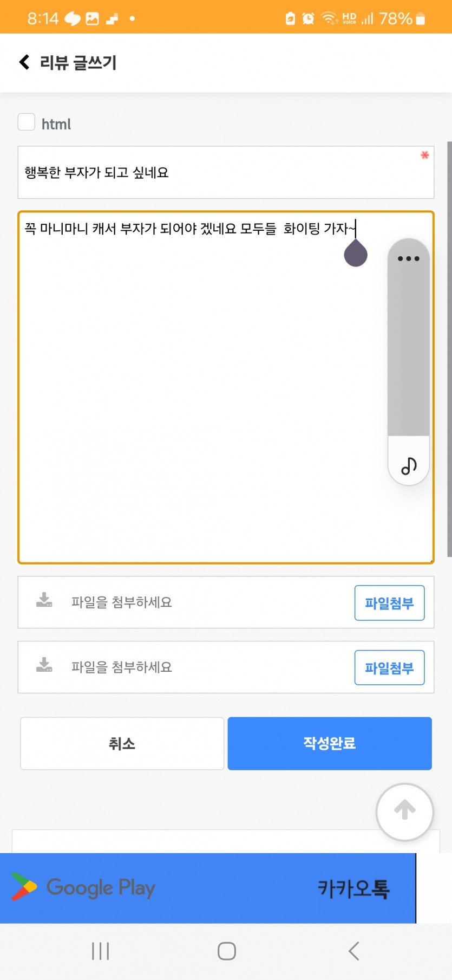
Task: Open the three-dots floating panel menu
Action: (409, 258)
